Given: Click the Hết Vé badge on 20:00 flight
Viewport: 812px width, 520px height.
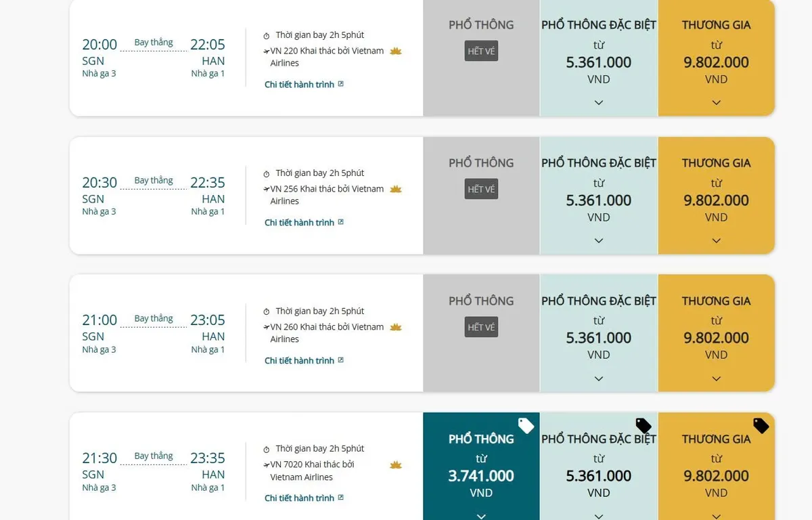Looking at the screenshot, I should click(x=481, y=51).
